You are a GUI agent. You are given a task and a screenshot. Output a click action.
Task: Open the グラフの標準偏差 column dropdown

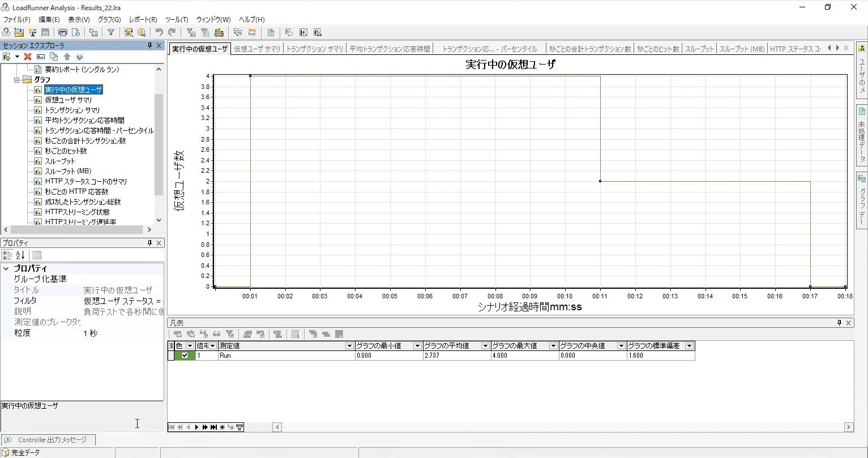tap(689, 346)
